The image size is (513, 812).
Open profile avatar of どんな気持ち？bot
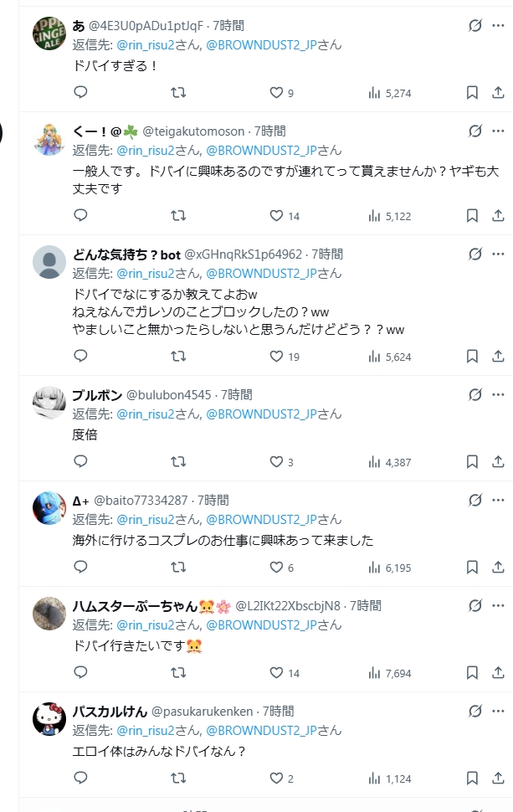[x=49, y=262]
